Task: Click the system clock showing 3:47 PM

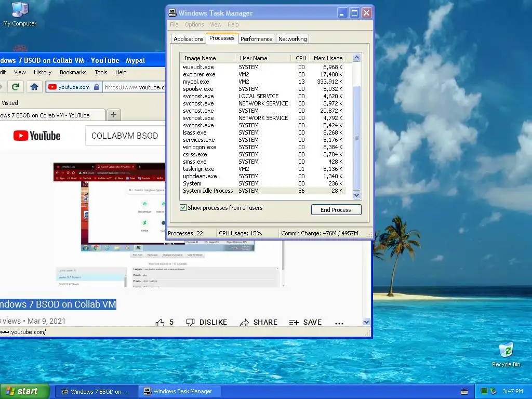Action: tap(513, 391)
